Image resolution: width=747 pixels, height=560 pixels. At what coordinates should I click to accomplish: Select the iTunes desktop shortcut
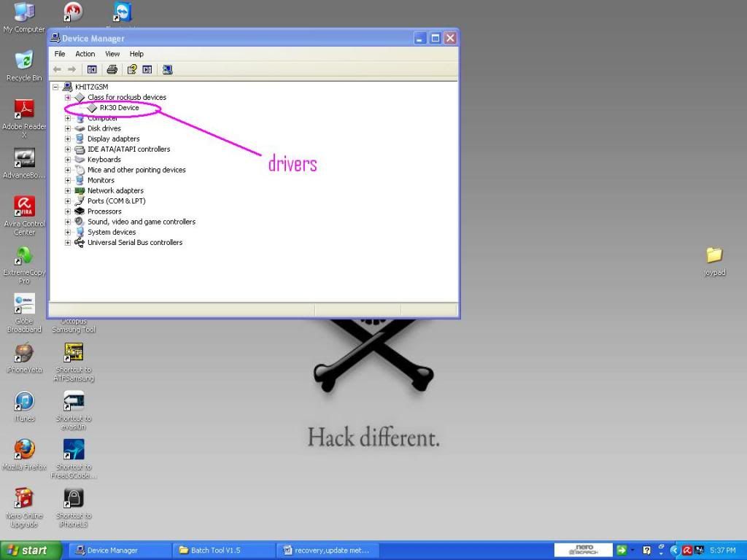tap(24, 406)
